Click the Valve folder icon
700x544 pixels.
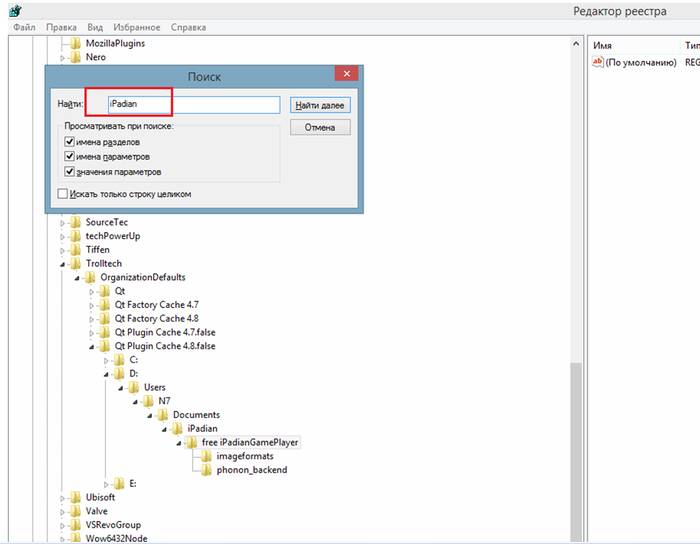click(76, 511)
